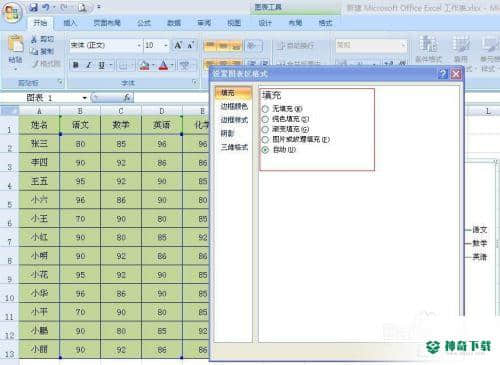500x365 pixels.
Task: Click the fill color bucket icon
Action: 144,65
